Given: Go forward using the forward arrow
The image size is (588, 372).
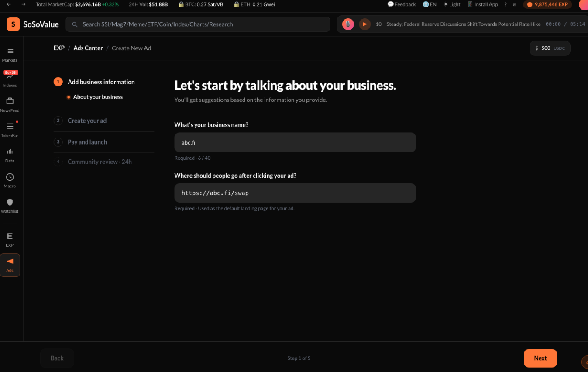Looking at the screenshot, I should tap(24, 4).
